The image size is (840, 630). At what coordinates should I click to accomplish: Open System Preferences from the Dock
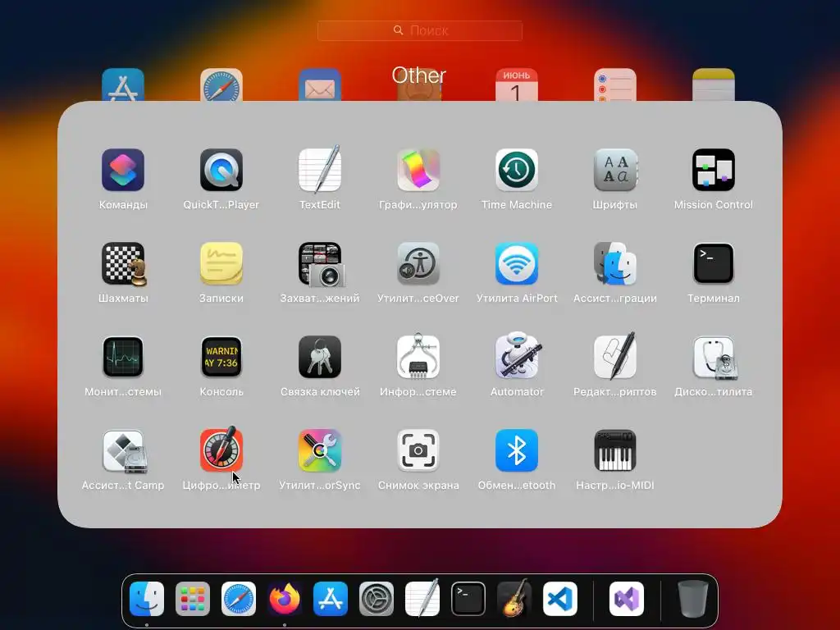(x=376, y=598)
